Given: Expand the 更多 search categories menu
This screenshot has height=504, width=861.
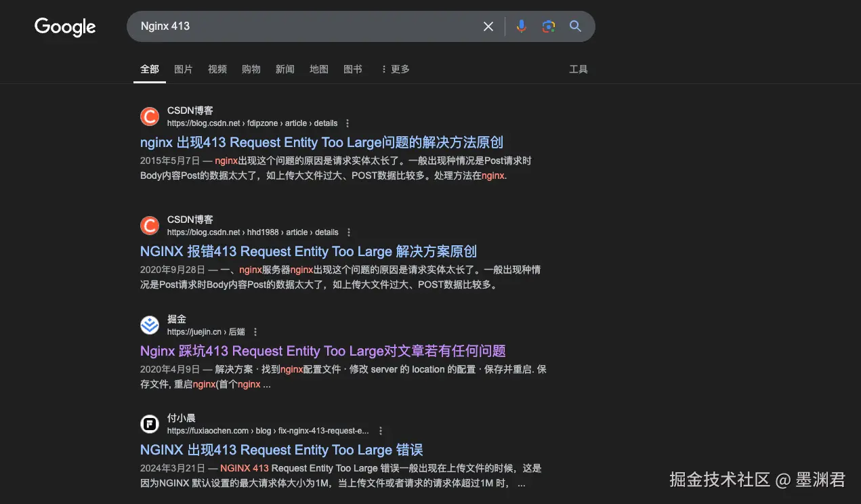Looking at the screenshot, I should pyautogui.click(x=395, y=69).
